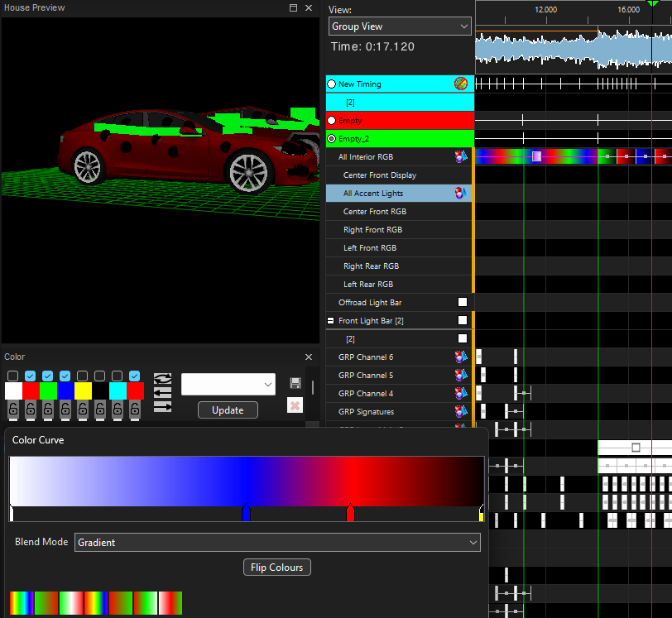Select the Center Front Display row
The height and width of the screenshot is (618, 672).
click(x=380, y=175)
